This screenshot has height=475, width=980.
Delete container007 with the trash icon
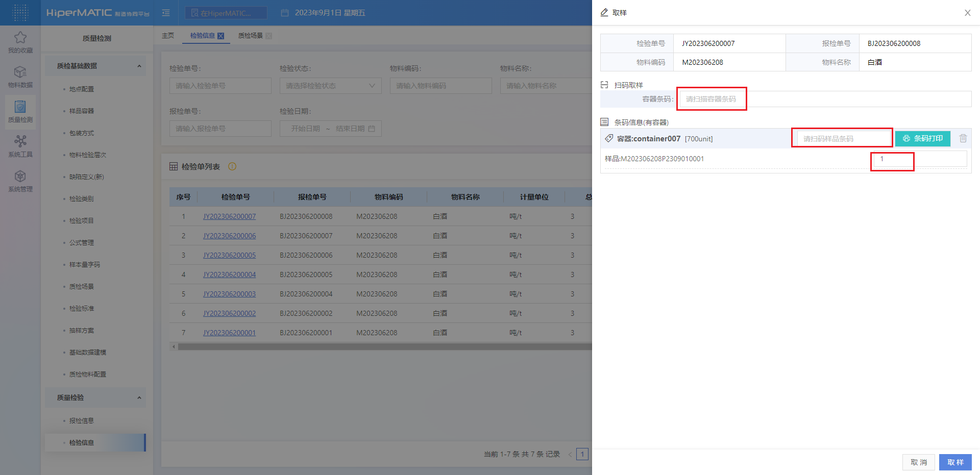pyautogui.click(x=963, y=138)
